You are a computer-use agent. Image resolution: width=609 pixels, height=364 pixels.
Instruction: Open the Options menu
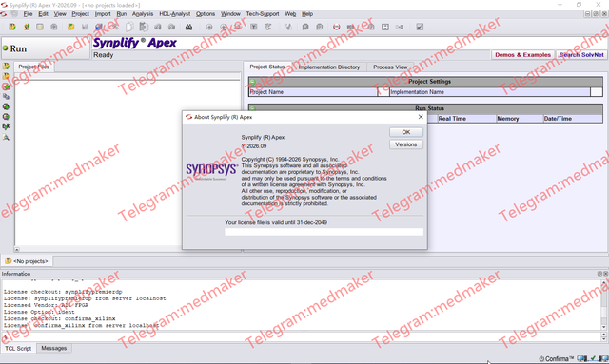pos(206,14)
